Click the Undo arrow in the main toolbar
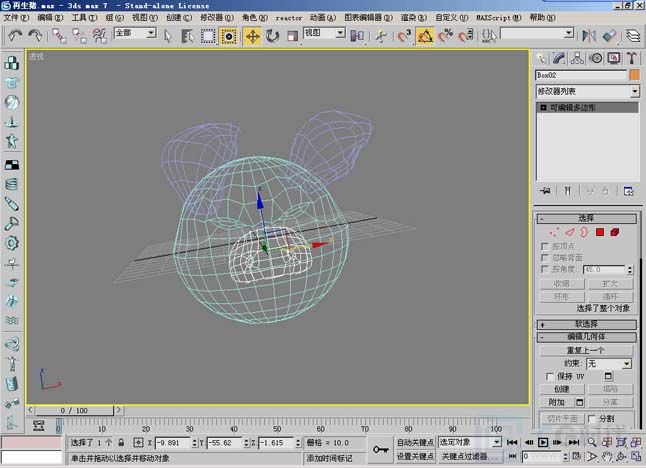Viewport: 646px width, 468px height. point(15,36)
